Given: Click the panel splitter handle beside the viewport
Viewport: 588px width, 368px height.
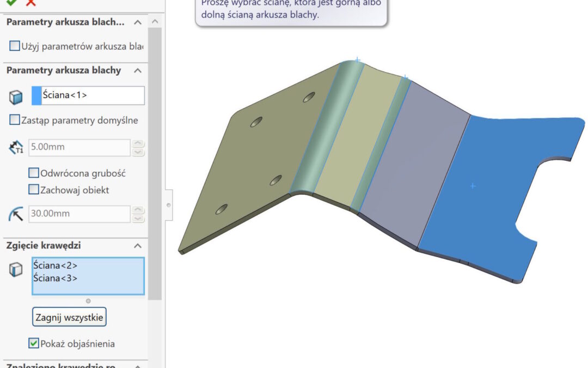Looking at the screenshot, I should click(x=169, y=205).
